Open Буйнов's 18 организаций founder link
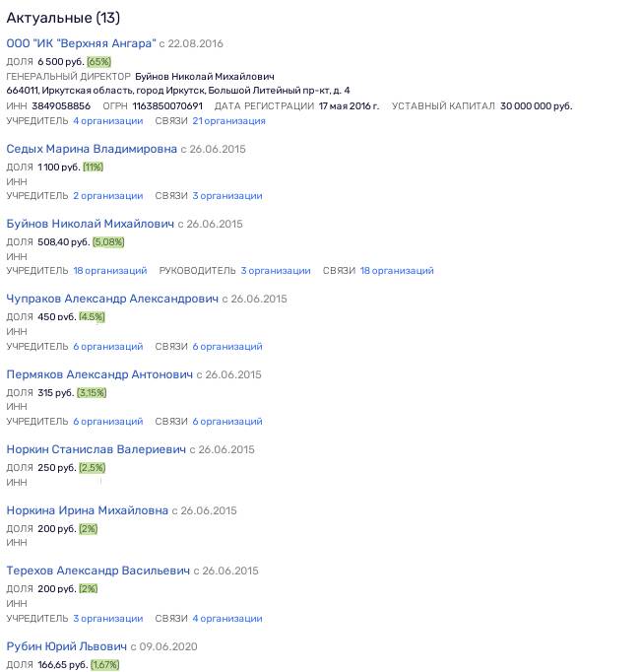The width and height of the screenshot is (641, 672). (x=110, y=271)
